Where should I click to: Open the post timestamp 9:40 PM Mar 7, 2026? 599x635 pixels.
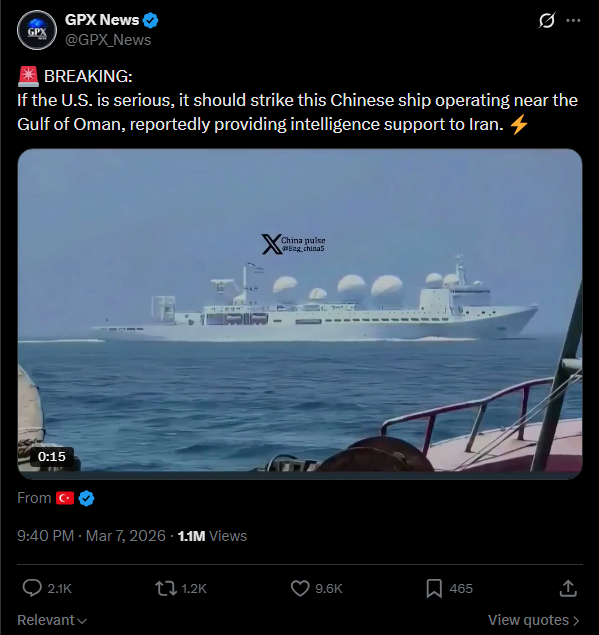(x=91, y=536)
